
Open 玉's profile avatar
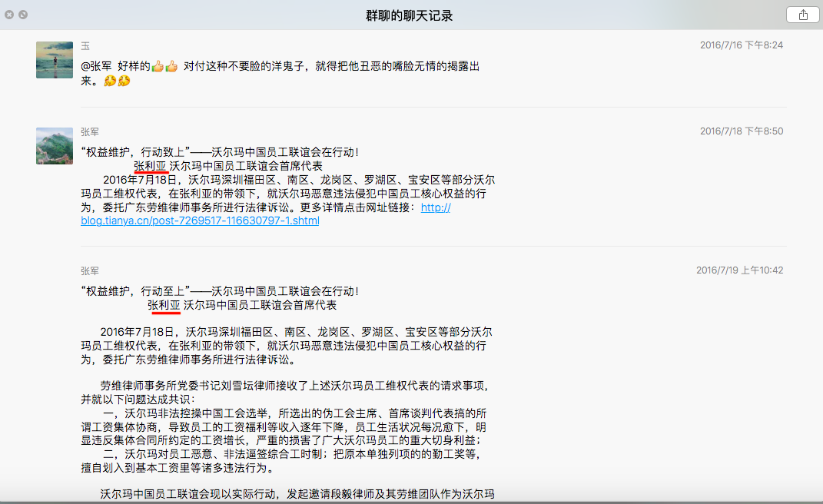point(55,60)
